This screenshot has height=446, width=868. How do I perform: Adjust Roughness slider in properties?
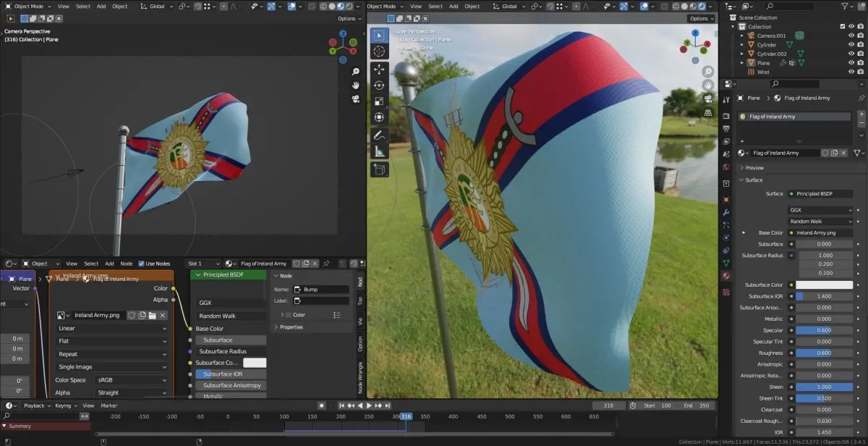pyautogui.click(x=825, y=353)
